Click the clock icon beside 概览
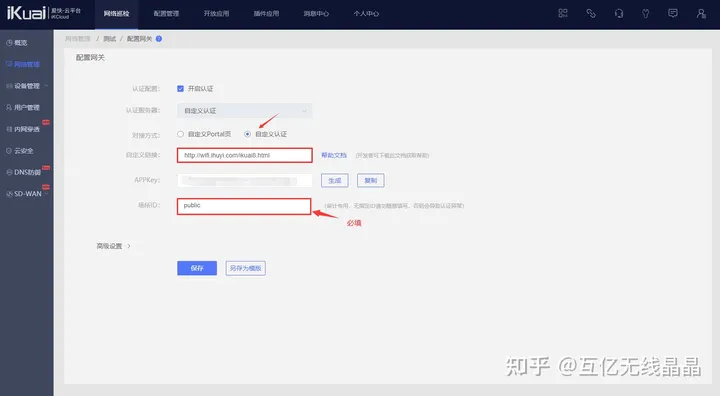This screenshot has height=396, width=720. [9, 43]
